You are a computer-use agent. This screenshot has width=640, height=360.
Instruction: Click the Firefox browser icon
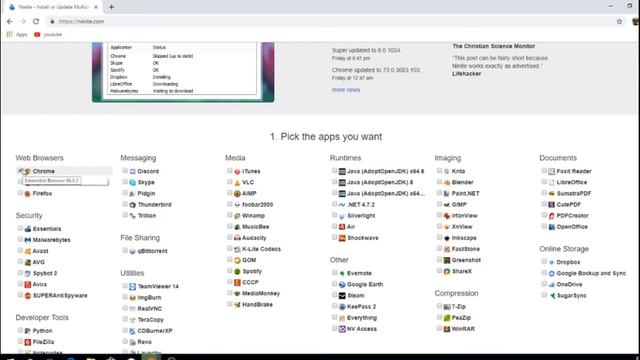click(x=28, y=193)
